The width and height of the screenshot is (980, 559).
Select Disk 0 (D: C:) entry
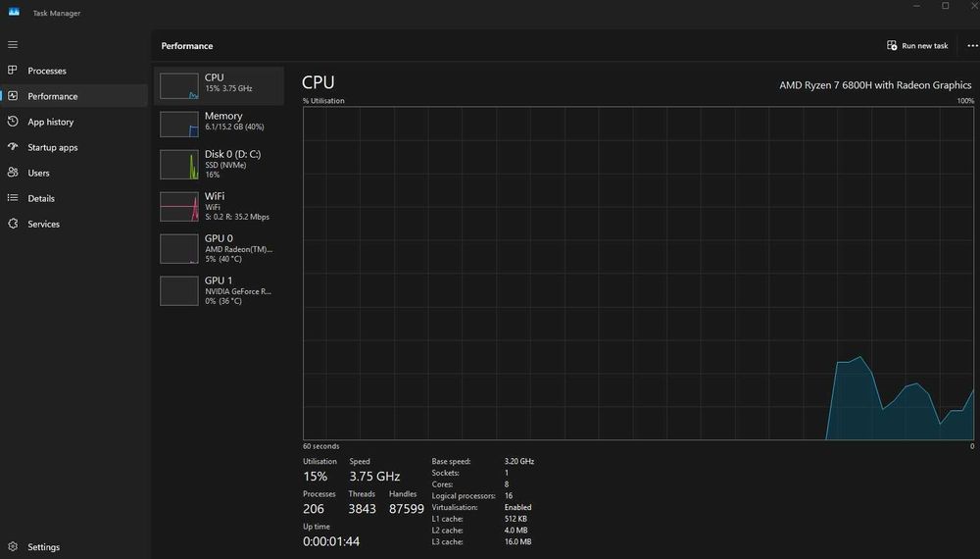[219, 164]
